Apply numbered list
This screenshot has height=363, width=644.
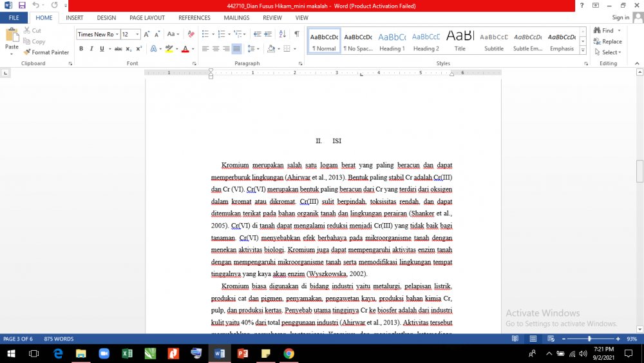[x=222, y=34]
